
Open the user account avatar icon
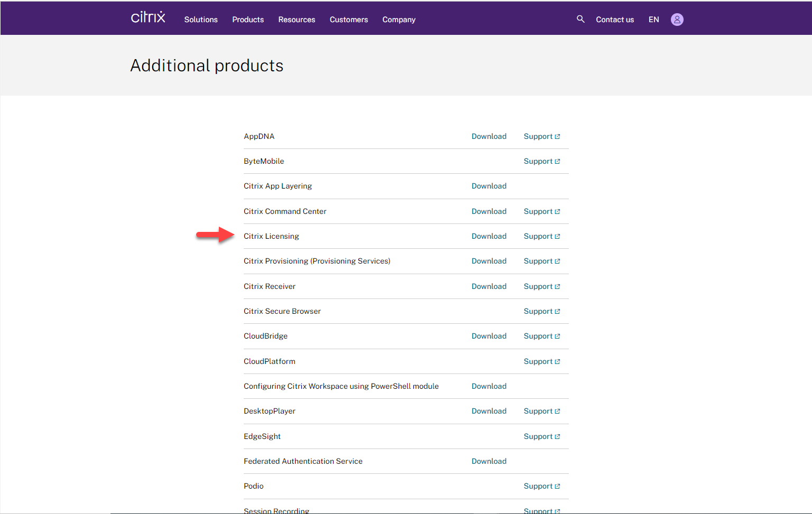tap(677, 20)
